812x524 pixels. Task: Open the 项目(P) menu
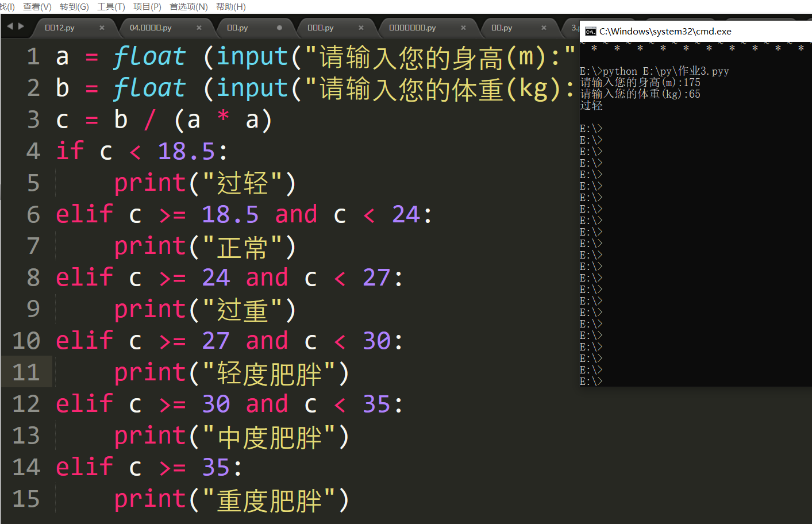pyautogui.click(x=147, y=6)
